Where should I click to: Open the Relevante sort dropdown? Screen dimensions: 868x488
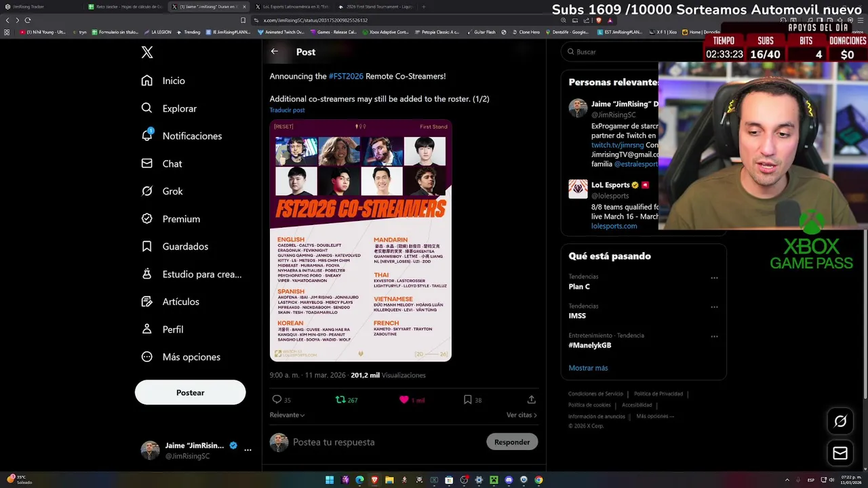[287, 415]
